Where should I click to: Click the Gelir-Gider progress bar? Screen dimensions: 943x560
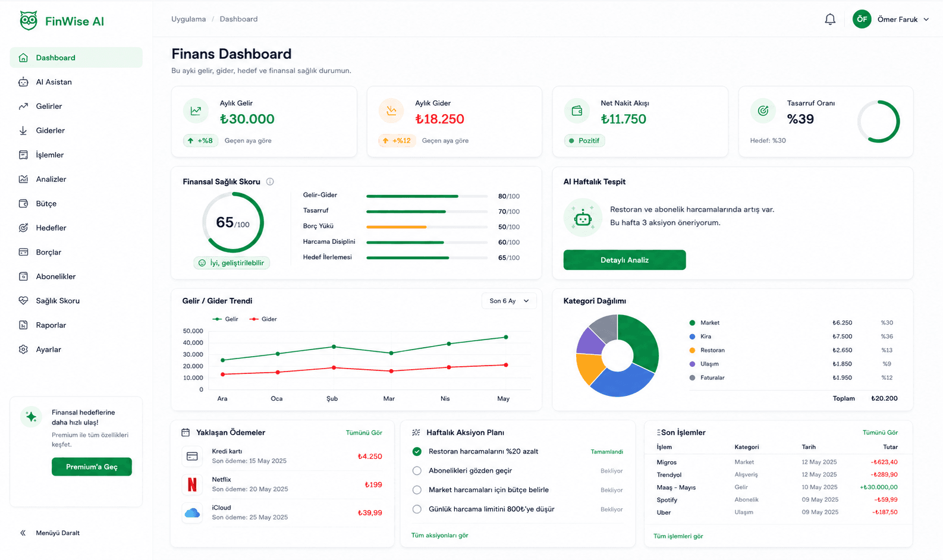pyautogui.click(x=428, y=196)
